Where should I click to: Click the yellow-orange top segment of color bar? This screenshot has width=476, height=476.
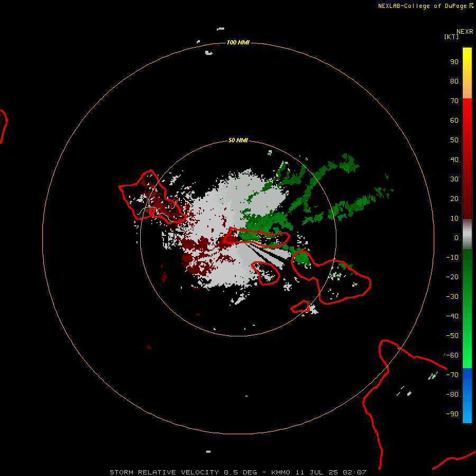[x=467, y=73]
